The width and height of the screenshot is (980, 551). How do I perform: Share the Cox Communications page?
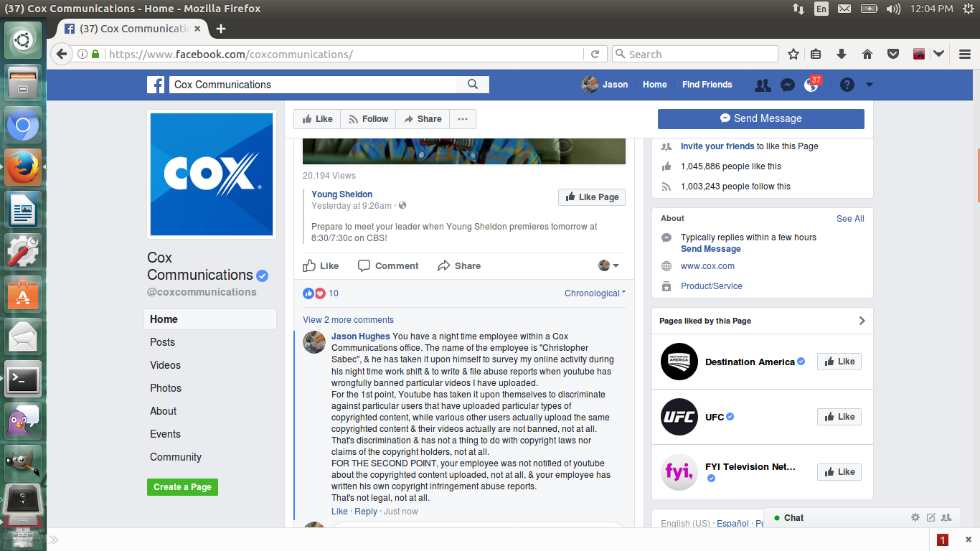[x=423, y=119]
